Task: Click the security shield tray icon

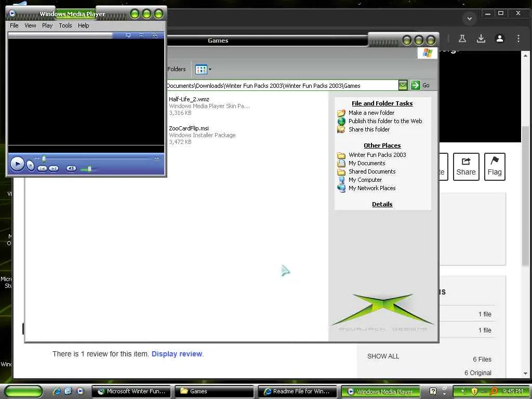Action: pos(474,391)
